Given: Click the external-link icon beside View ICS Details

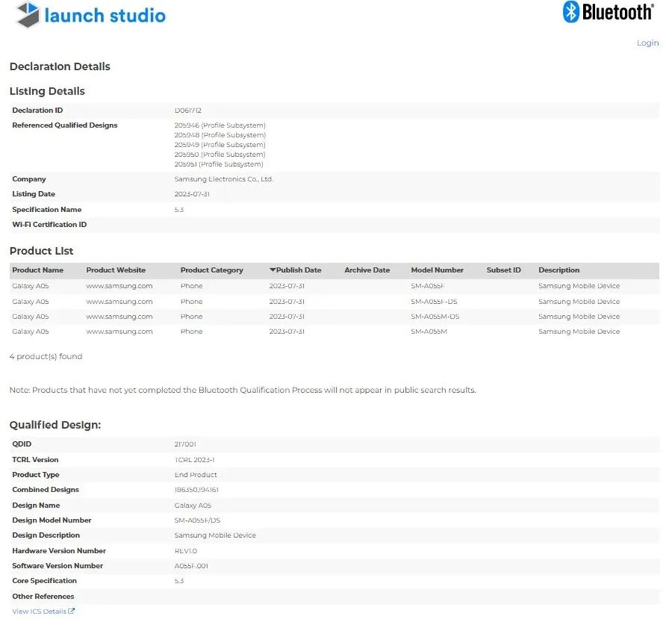Looking at the screenshot, I should pyautogui.click(x=71, y=611).
